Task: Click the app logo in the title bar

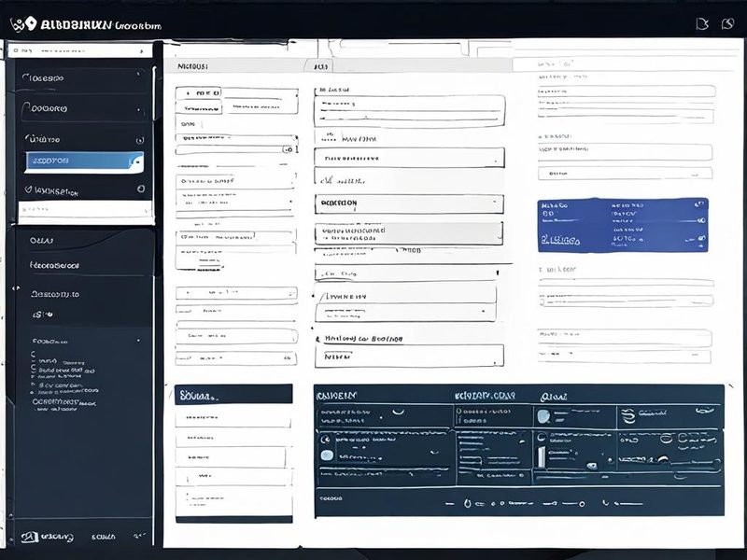Action: click(23, 24)
